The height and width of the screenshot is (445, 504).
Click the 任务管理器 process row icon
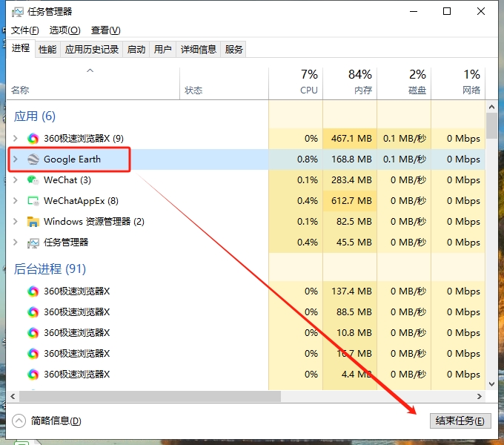(x=33, y=243)
